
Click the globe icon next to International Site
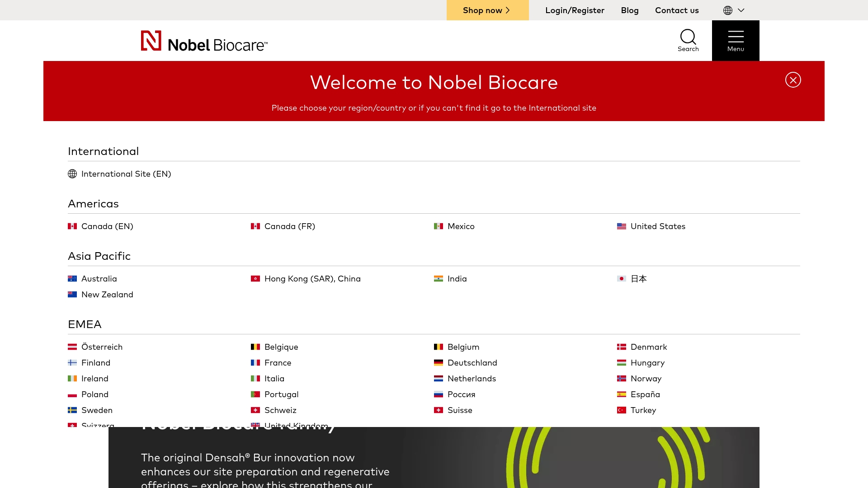pos(72,174)
